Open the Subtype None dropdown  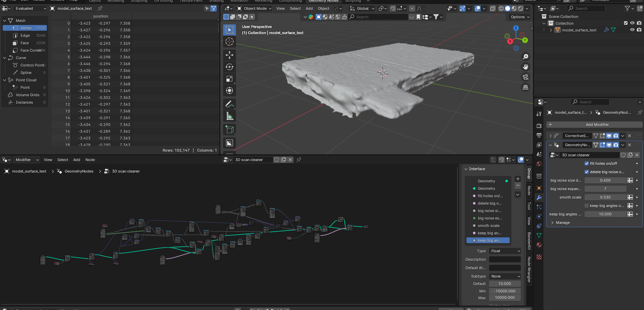pos(505,276)
